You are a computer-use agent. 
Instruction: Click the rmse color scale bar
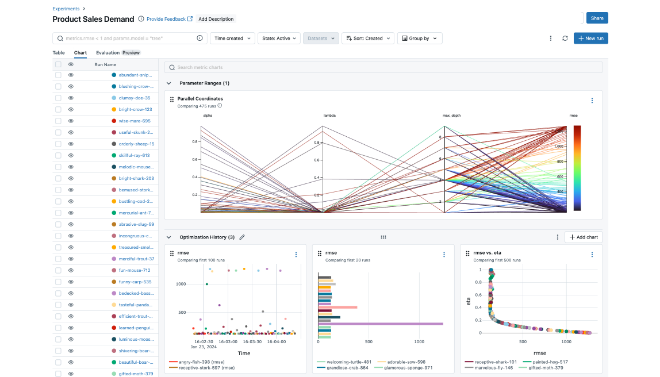pos(577,168)
